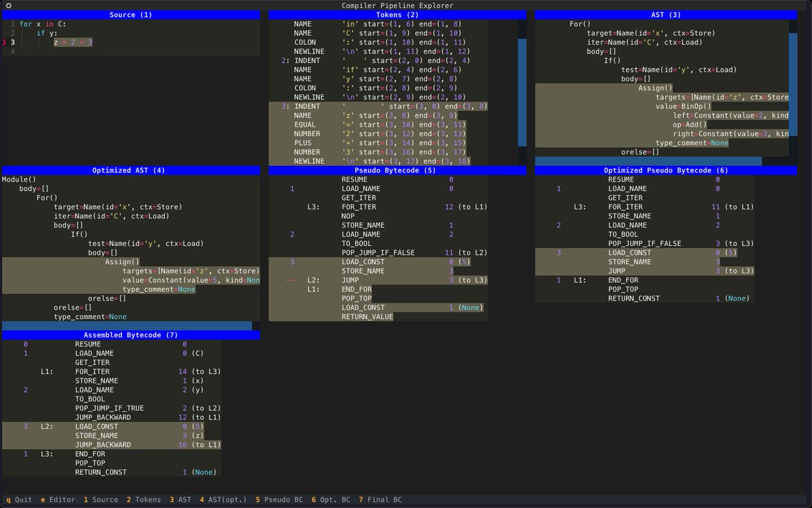
Task: Click q Quit in the footer
Action: (19, 500)
